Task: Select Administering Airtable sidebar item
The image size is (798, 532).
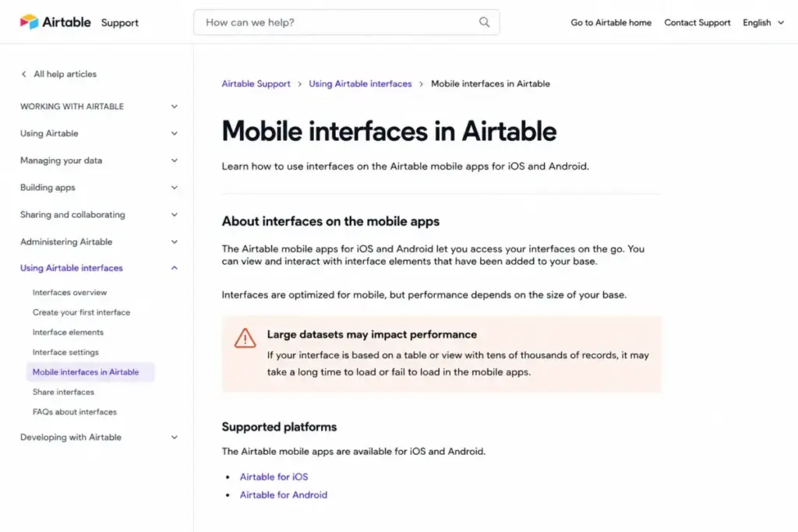Action: [66, 241]
